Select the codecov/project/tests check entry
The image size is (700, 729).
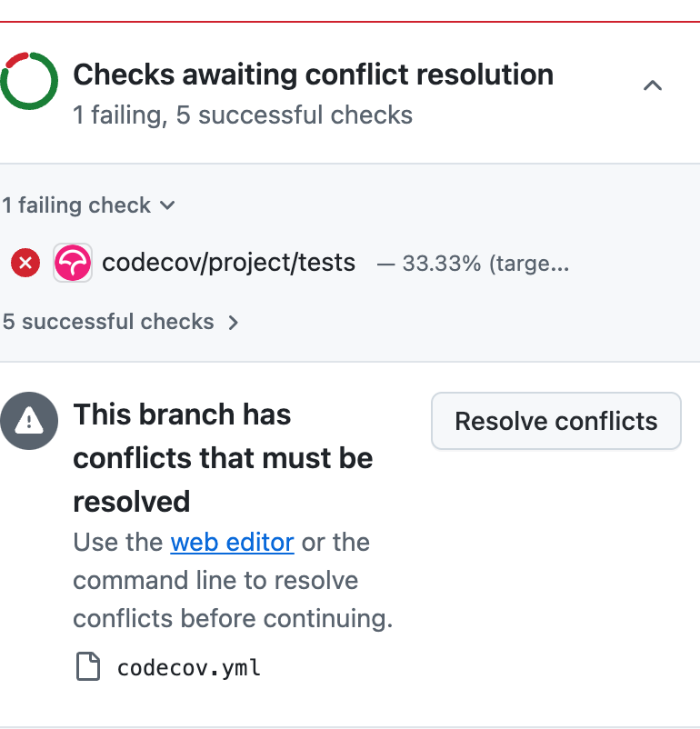click(229, 263)
